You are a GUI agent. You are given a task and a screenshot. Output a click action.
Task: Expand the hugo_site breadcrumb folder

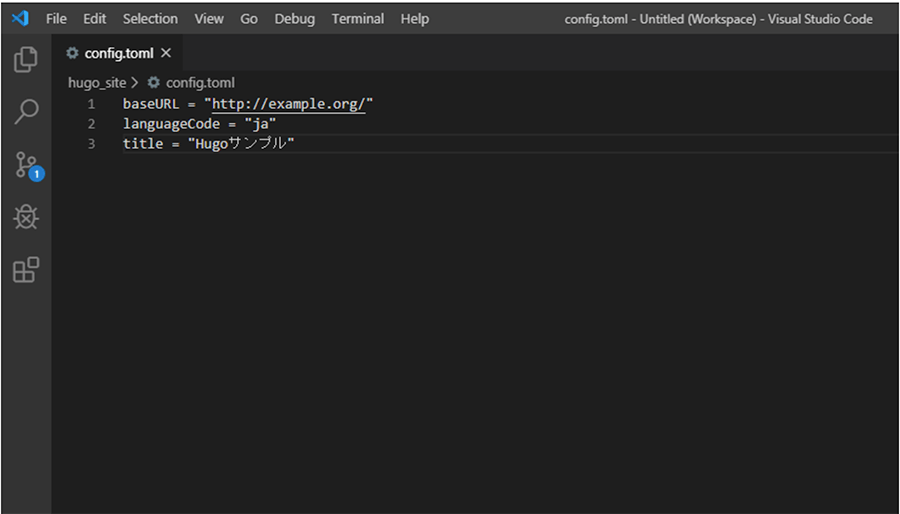97,83
